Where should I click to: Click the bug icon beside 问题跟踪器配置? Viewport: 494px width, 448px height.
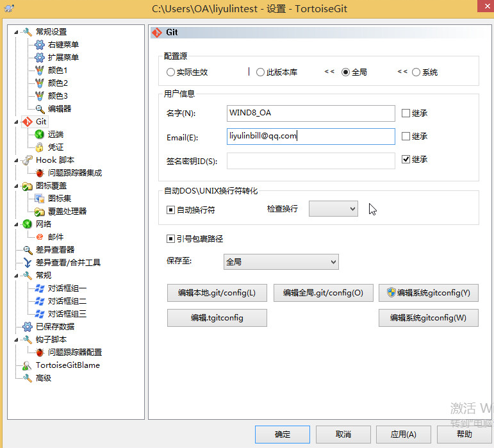coord(39,353)
